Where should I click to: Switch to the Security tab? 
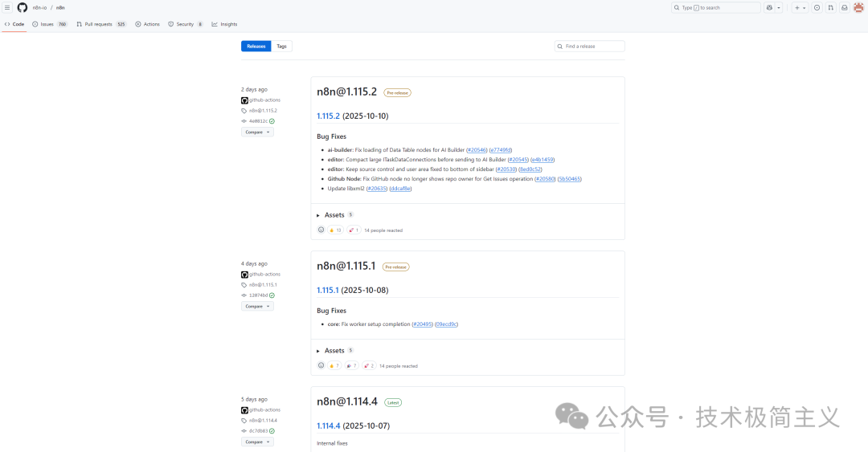(186, 24)
